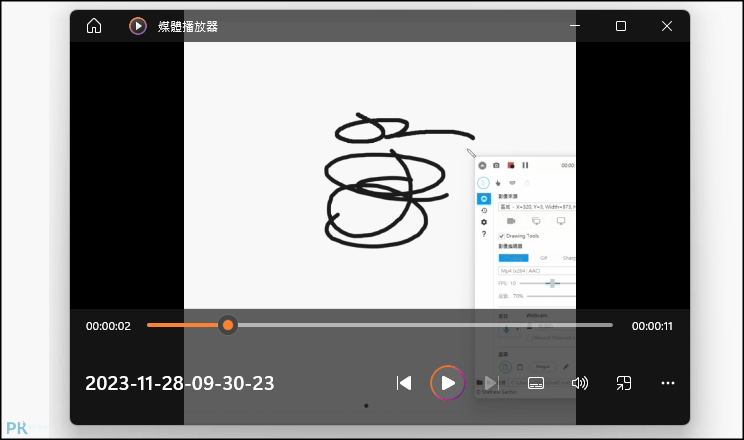Image resolution: width=744 pixels, height=440 pixels.
Task: Maximize the media player window
Action: pyautogui.click(x=621, y=26)
